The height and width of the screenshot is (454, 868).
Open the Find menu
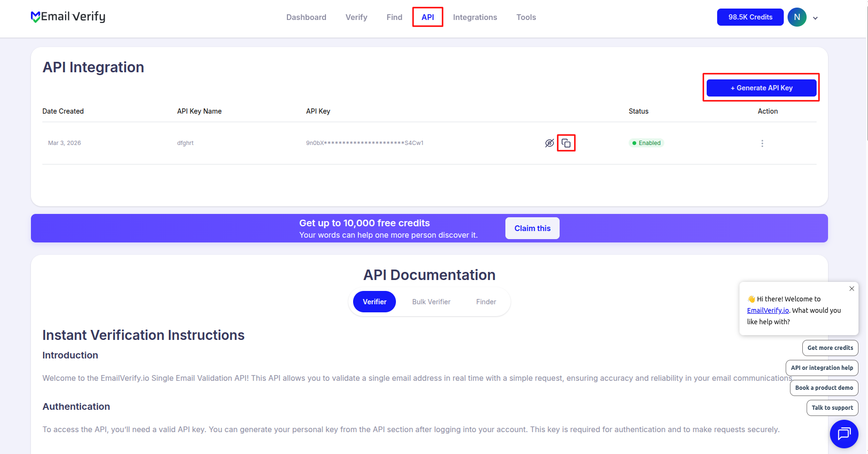(x=394, y=17)
